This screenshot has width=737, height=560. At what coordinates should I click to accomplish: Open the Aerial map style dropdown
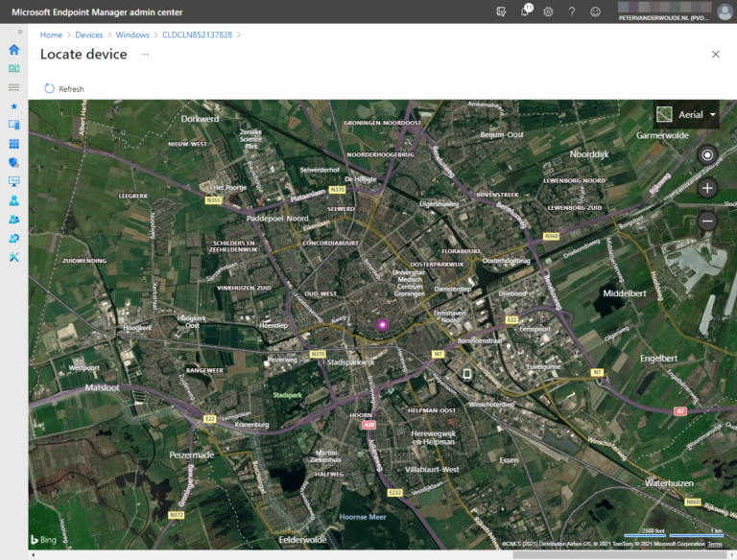point(686,115)
